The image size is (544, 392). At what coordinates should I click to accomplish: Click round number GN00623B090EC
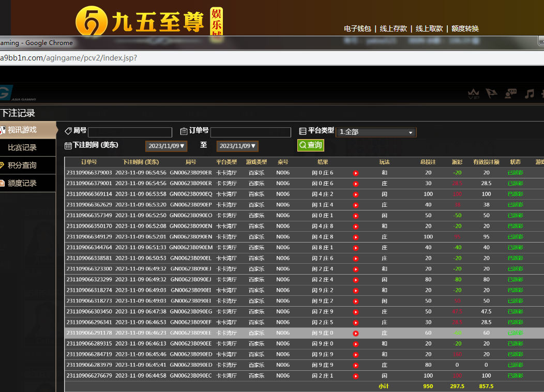[190, 375]
